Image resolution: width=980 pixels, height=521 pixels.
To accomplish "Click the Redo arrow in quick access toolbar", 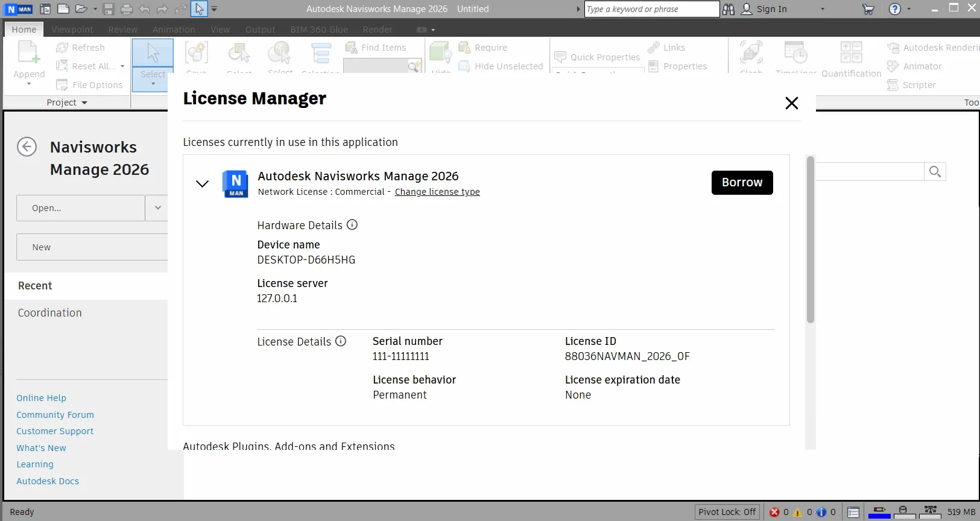I will [162, 9].
